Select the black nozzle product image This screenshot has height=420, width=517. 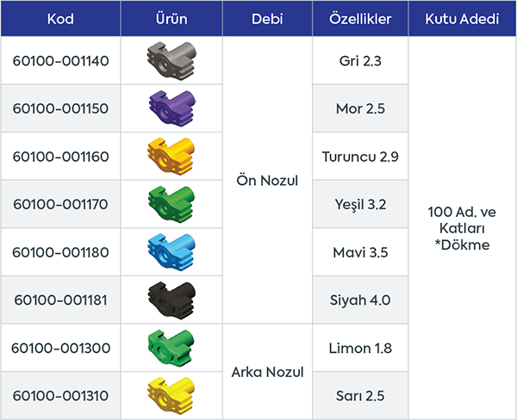(171, 300)
